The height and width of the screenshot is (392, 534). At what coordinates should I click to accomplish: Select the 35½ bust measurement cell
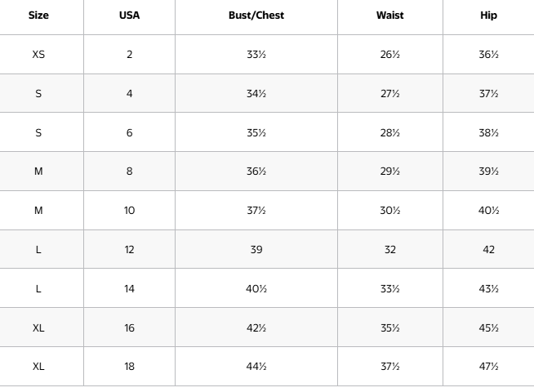pos(256,132)
